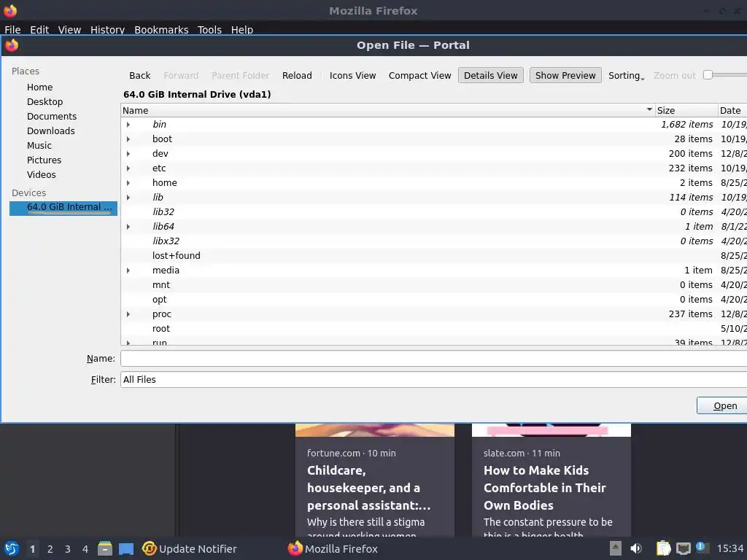Open the Help menu

(x=242, y=29)
